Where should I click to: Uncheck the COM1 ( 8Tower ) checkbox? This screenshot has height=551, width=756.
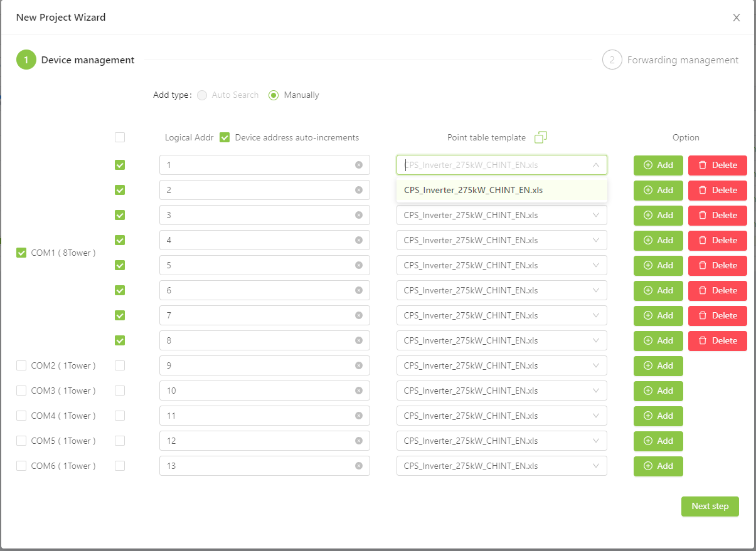[21, 253]
